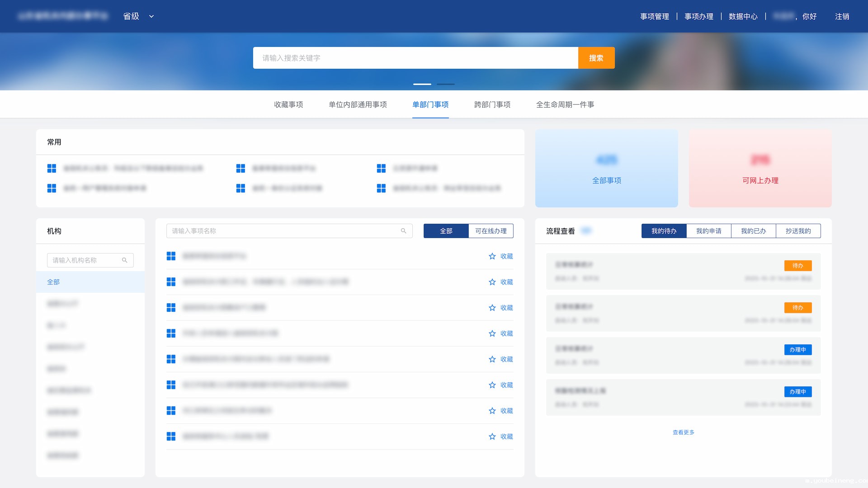
Task: Open the 收藏事项 tab
Action: tap(288, 104)
